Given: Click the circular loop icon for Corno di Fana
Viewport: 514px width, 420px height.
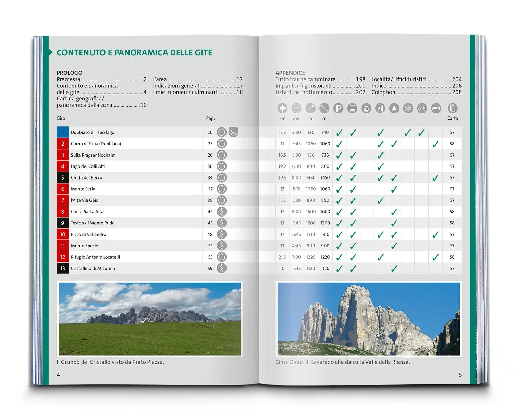Looking at the screenshot, I should coord(222,144).
